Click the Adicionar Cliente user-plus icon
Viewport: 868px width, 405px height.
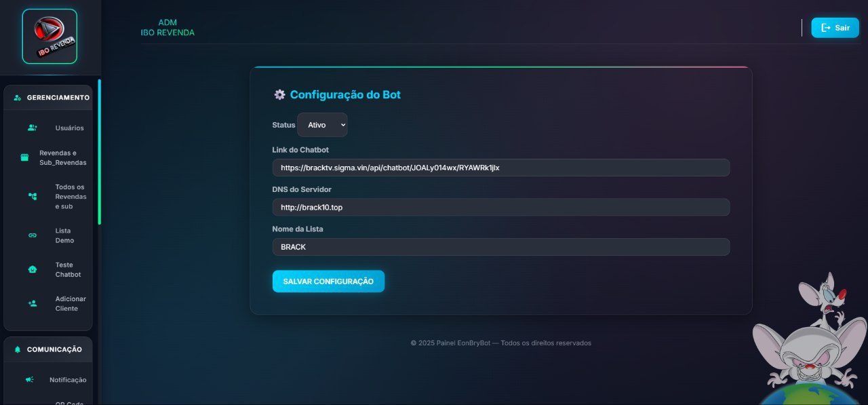pyautogui.click(x=33, y=303)
